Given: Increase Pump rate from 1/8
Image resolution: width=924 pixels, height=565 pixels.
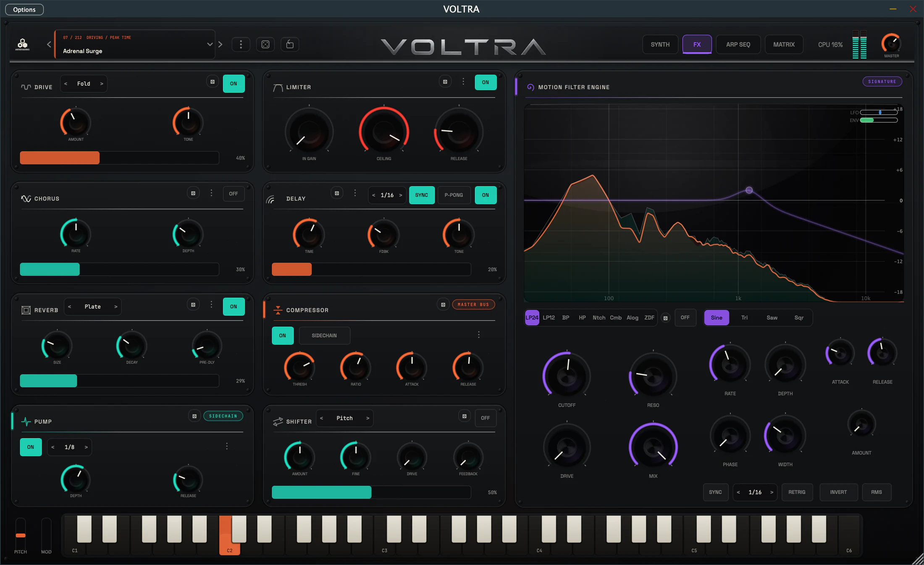Looking at the screenshot, I should click(86, 447).
